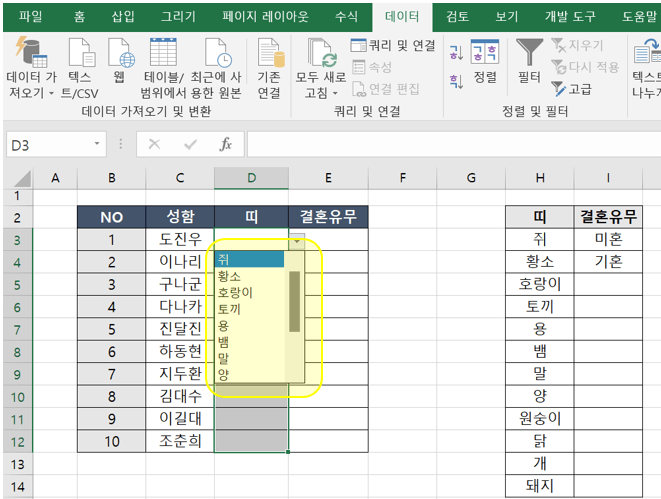Click the 결혼유무 header in column E

tap(328, 217)
